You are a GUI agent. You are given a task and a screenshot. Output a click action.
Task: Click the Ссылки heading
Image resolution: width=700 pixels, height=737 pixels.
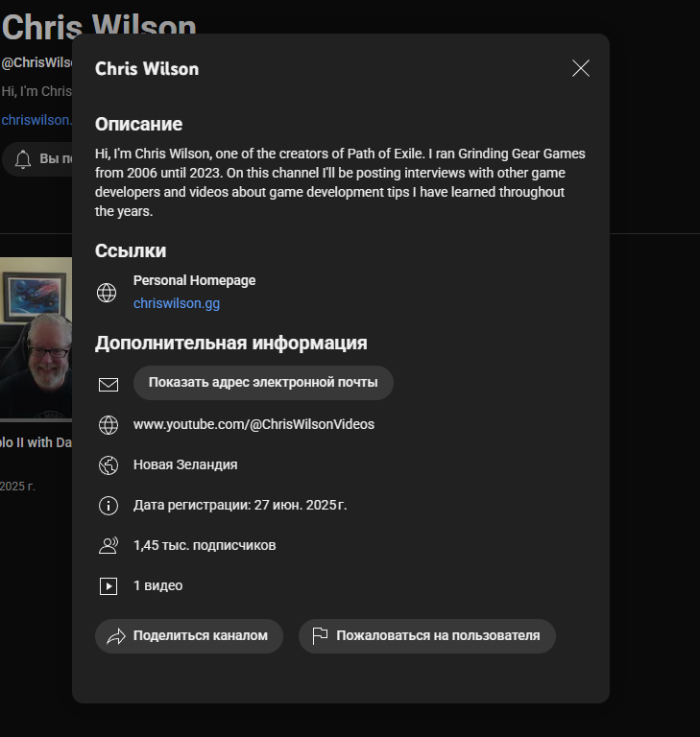[131, 251]
